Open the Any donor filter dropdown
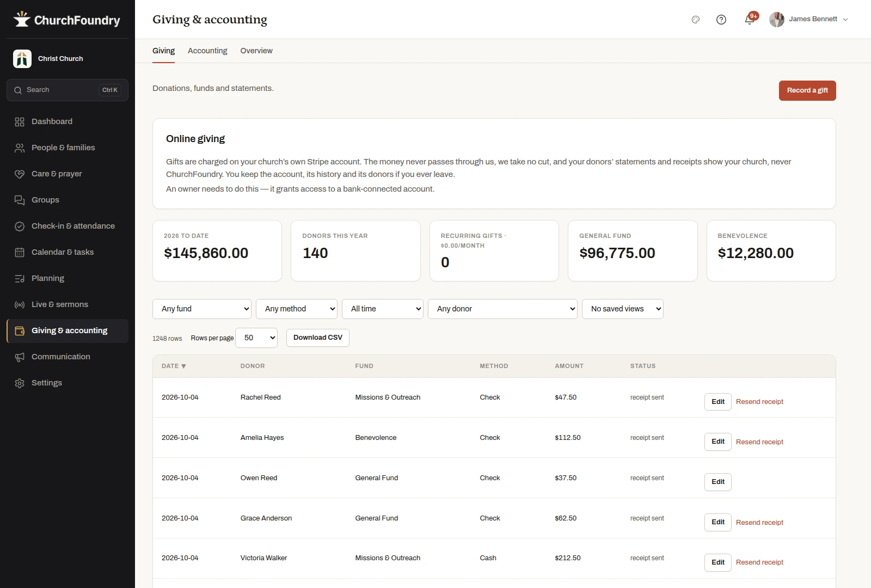Screen dimensions: 871x588 coord(502,309)
